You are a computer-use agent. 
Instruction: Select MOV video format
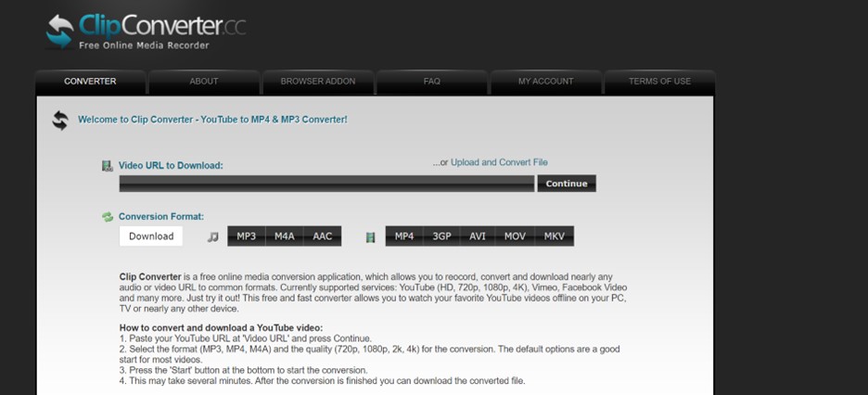pyautogui.click(x=515, y=236)
